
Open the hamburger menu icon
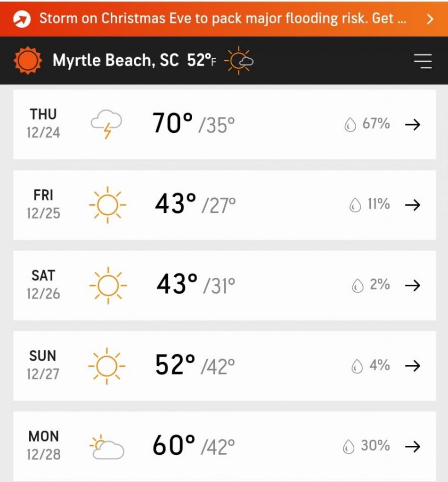click(423, 61)
